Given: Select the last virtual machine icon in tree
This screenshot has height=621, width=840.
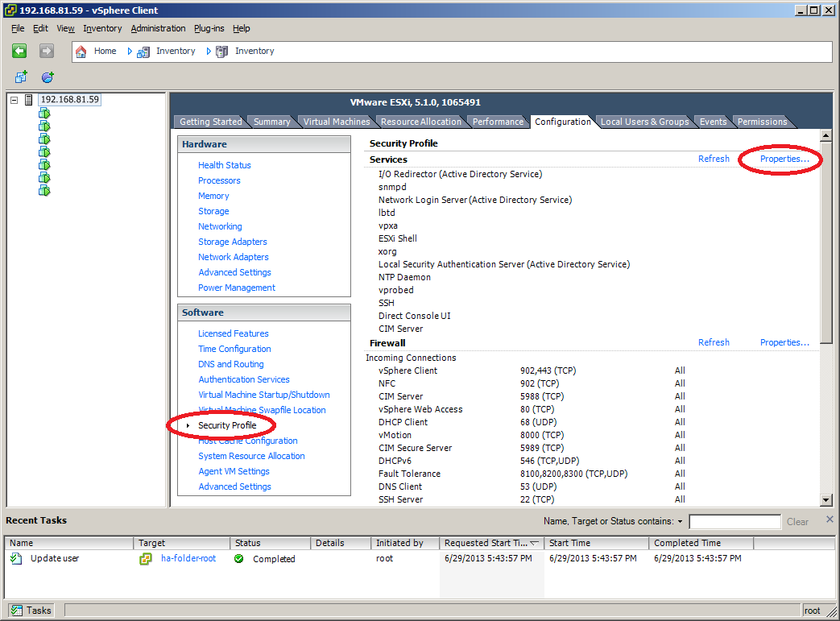Looking at the screenshot, I should coord(44,191).
